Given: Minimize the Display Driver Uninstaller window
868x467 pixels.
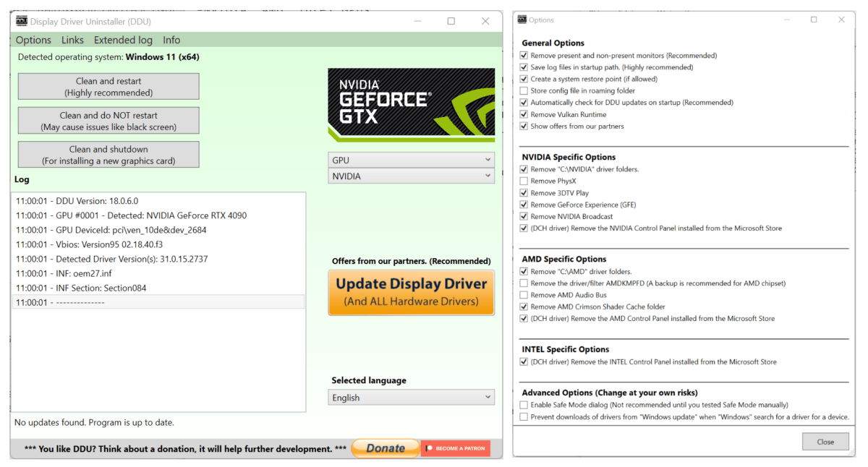Looking at the screenshot, I should tap(417, 21).
